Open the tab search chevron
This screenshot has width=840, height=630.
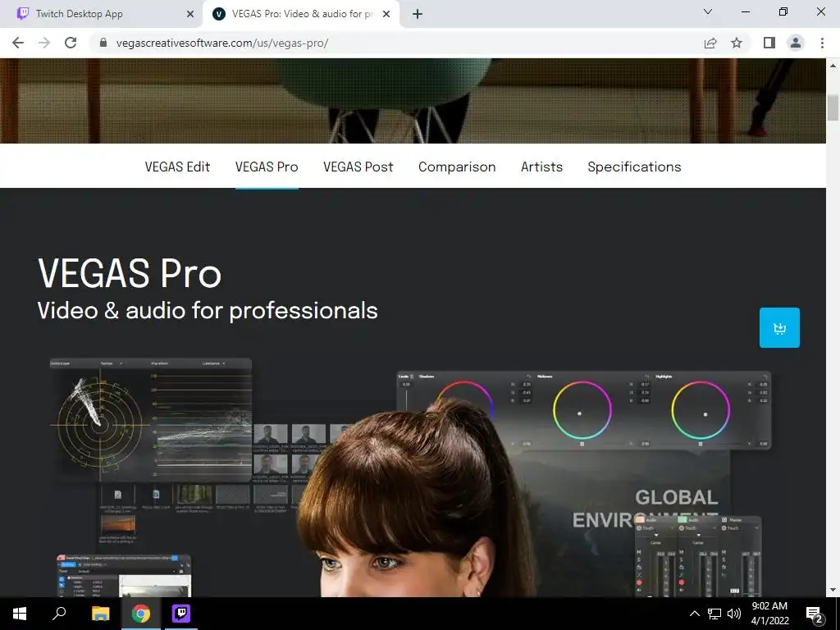pyautogui.click(x=708, y=11)
